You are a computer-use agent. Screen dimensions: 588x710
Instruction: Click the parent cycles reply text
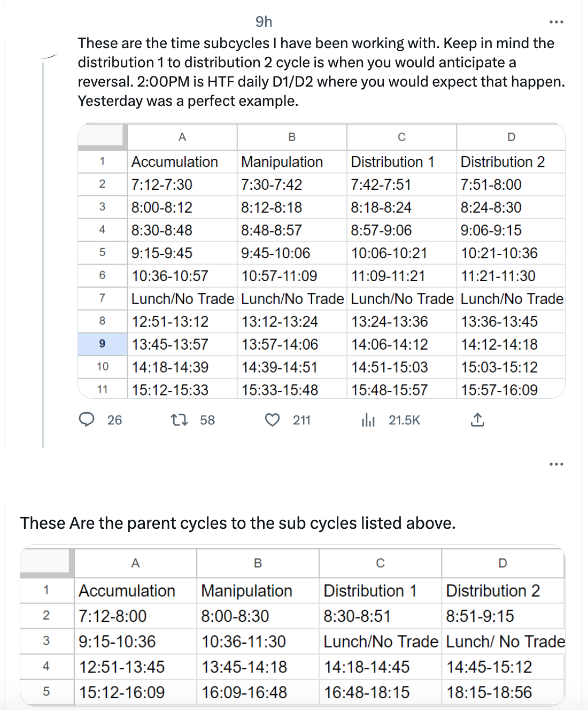(x=238, y=523)
